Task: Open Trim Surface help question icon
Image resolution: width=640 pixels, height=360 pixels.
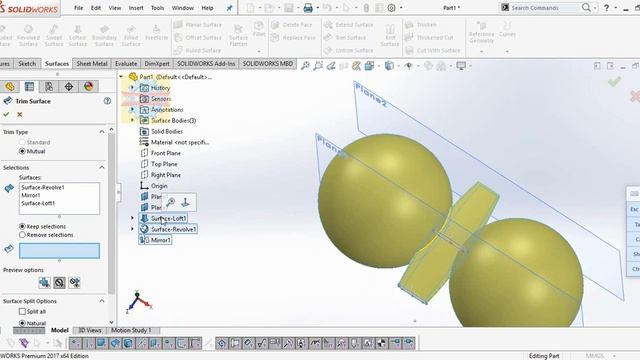Action: [x=107, y=101]
